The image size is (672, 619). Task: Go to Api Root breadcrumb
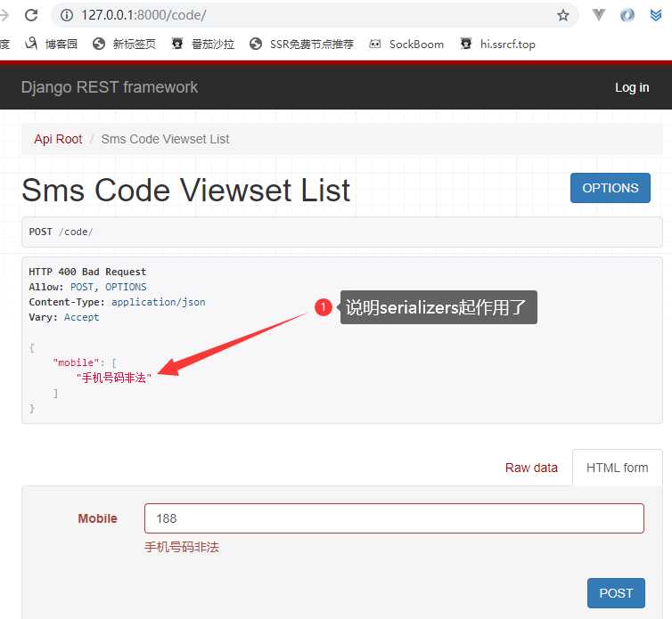tap(58, 139)
